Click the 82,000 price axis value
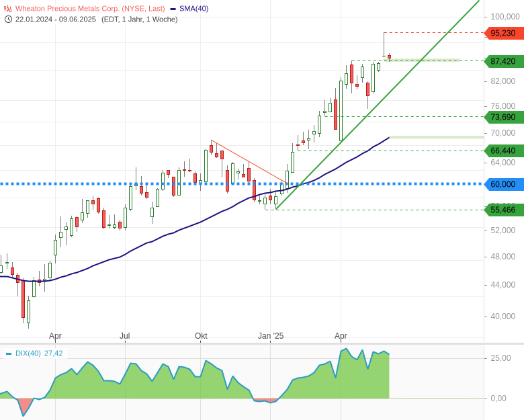This screenshot has width=524, height=420. 503,81
